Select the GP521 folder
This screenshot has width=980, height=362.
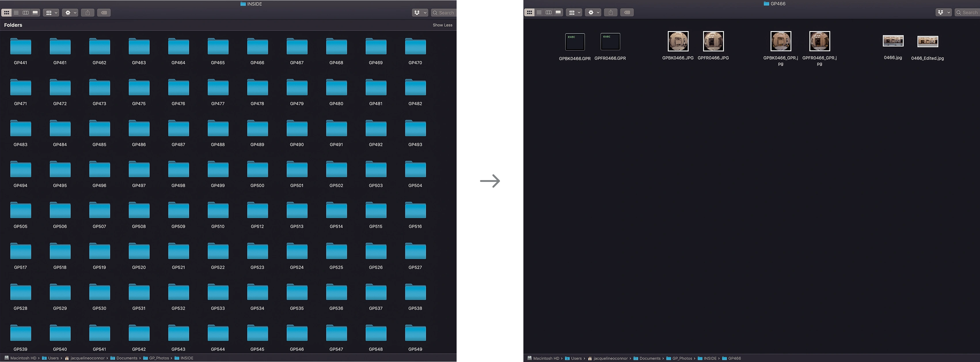pyautogui.click(x=178, y=251)
